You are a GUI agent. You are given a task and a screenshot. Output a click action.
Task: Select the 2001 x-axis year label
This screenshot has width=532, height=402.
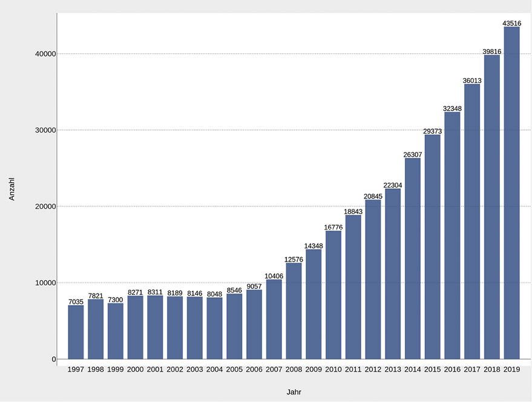coord(155,369)
